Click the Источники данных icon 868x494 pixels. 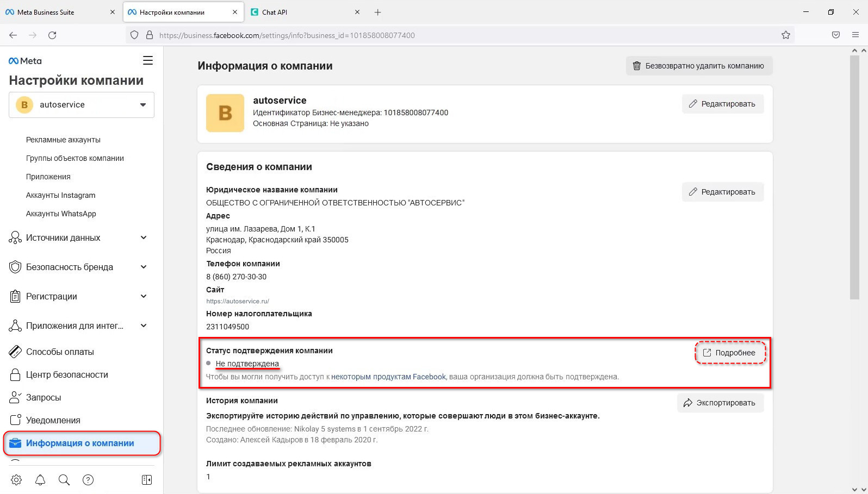pyautogui.click(x=15, y=237)
